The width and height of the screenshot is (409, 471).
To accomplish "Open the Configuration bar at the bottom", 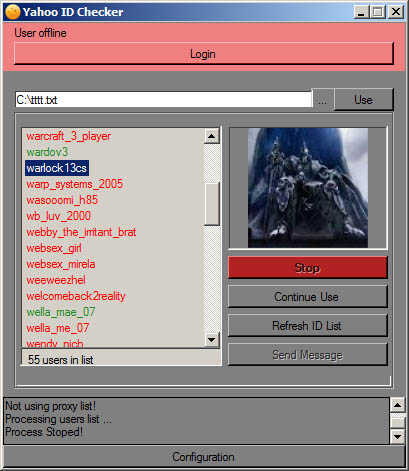I will (204, 457).
